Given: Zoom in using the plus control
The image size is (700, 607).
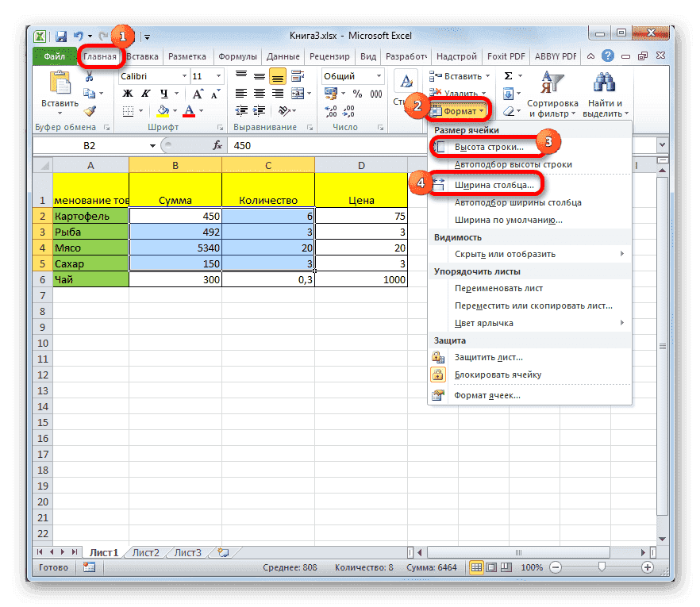Looking at the screenshot, I should (x=648, y=567).
